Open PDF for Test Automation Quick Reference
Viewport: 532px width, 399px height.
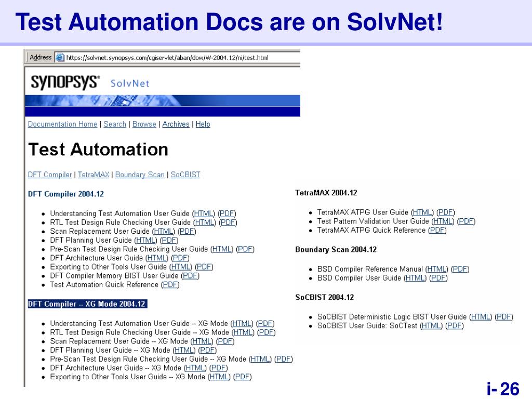170,284
